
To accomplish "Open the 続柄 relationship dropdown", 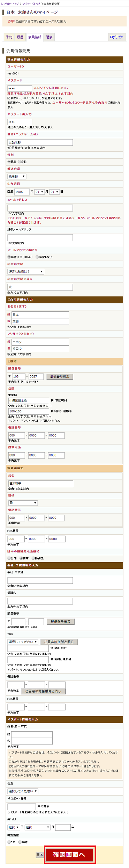I will [x=23, y=503].
